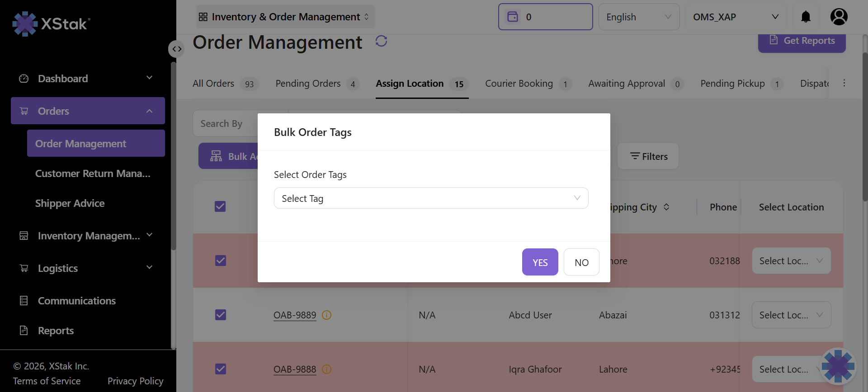Uncheck the checkbox for order OAB-9889
The width and height of the screenshot is (868, 392).
pyautogui.click(x=220, y=315)
